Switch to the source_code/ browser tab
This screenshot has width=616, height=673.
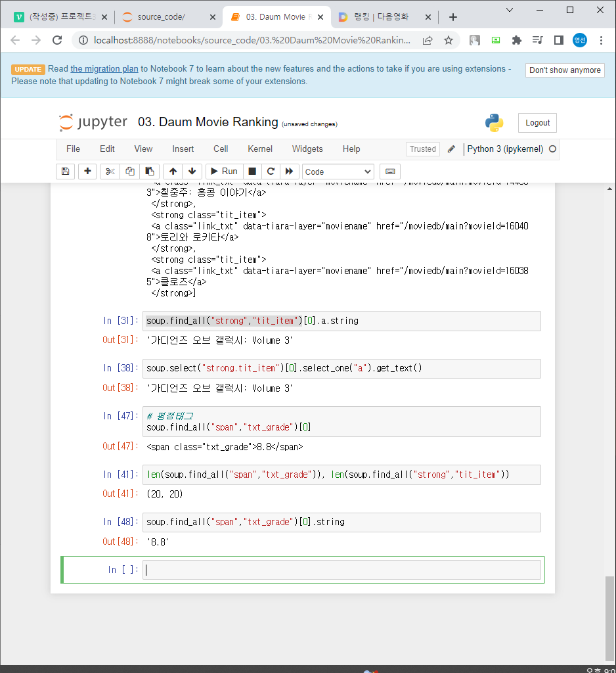162,16
